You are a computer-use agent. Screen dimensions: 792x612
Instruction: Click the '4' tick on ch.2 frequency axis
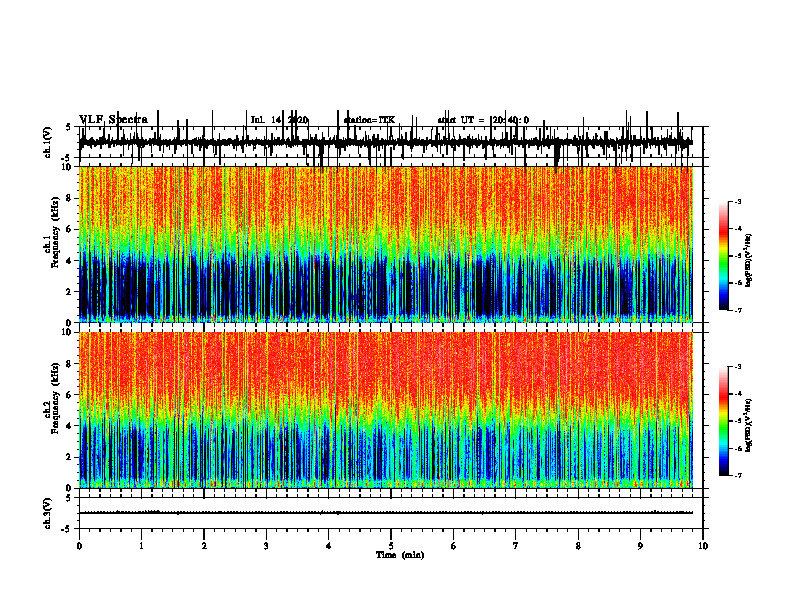pyautogui.click(x=70, y=426)
